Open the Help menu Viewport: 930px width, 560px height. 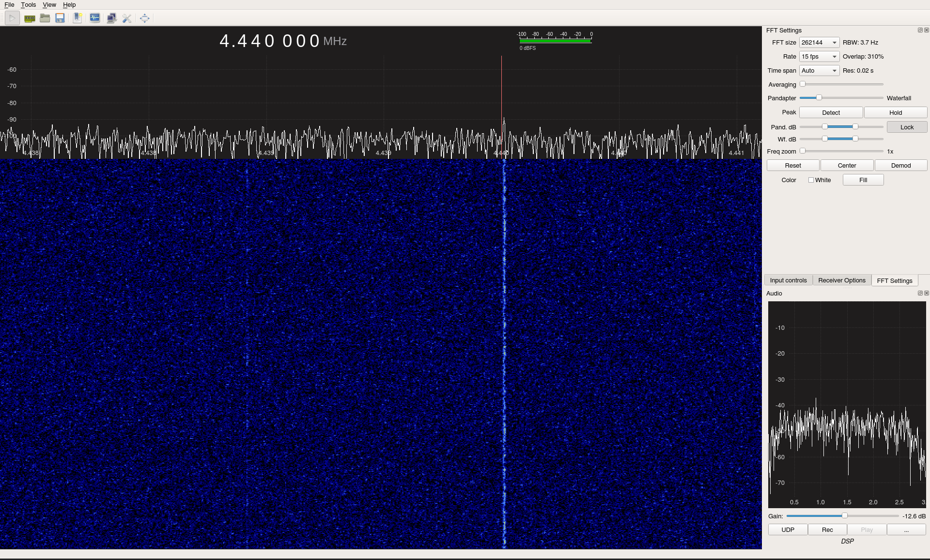[x=69, y=5]
